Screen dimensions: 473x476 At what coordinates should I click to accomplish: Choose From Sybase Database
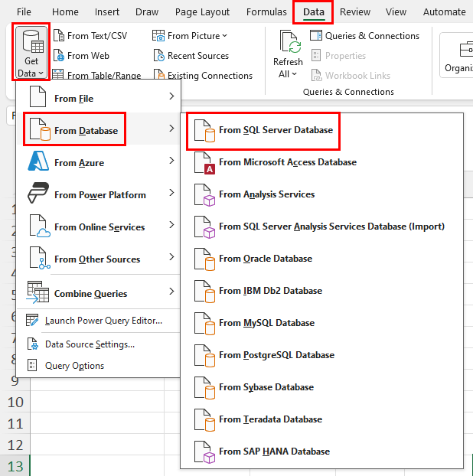[321, 387]
